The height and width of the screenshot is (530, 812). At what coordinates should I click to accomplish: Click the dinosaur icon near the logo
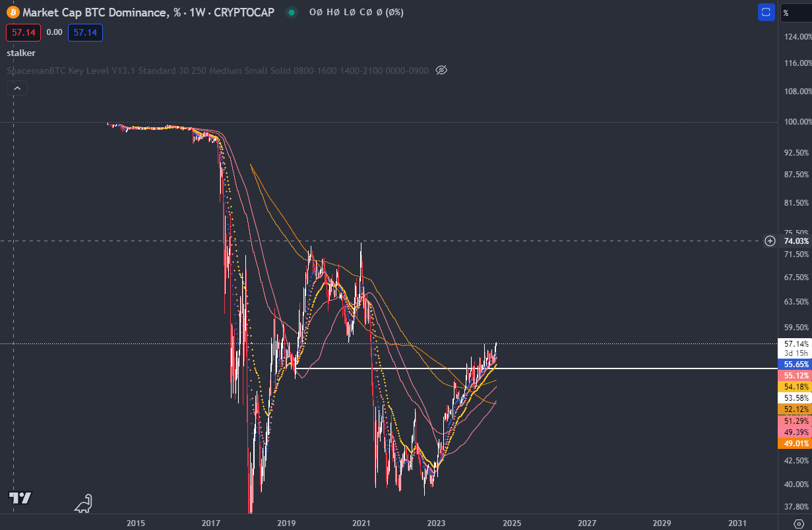[83, 504]
